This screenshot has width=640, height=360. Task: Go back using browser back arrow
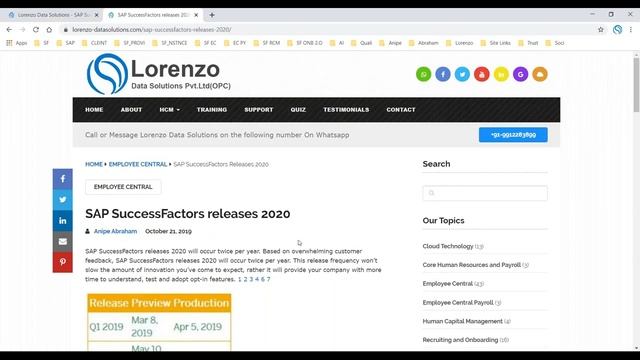point(9,29)
